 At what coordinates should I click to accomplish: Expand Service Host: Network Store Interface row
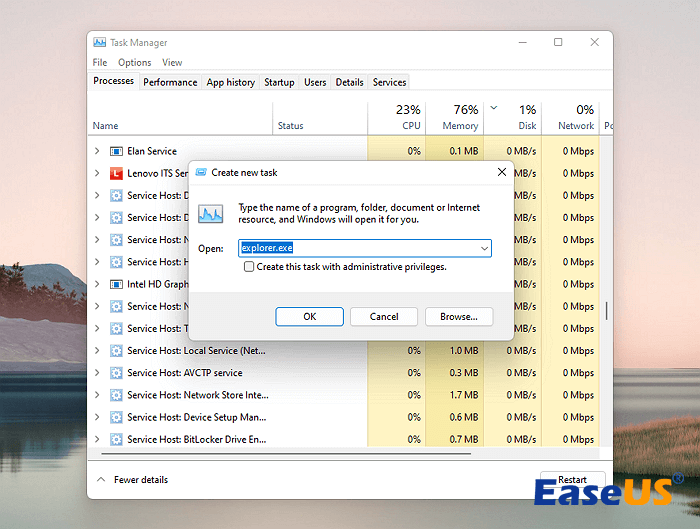click(x=97, y=395)
